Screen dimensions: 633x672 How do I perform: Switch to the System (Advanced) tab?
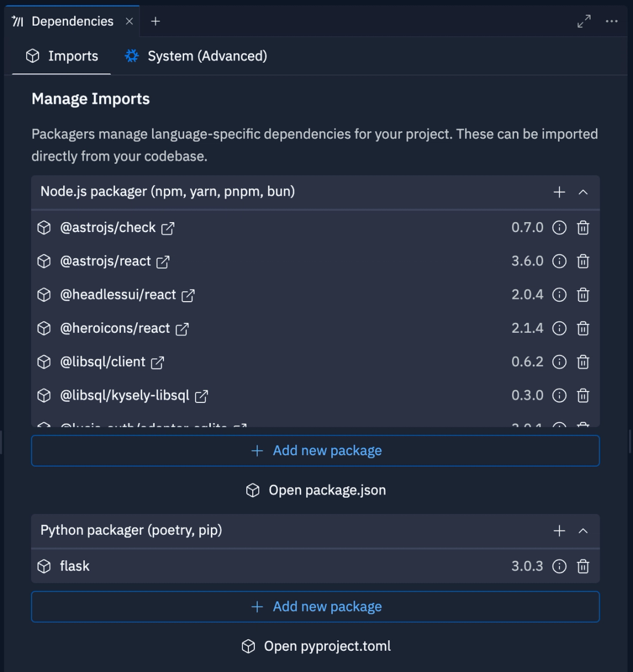pos(196,56)
